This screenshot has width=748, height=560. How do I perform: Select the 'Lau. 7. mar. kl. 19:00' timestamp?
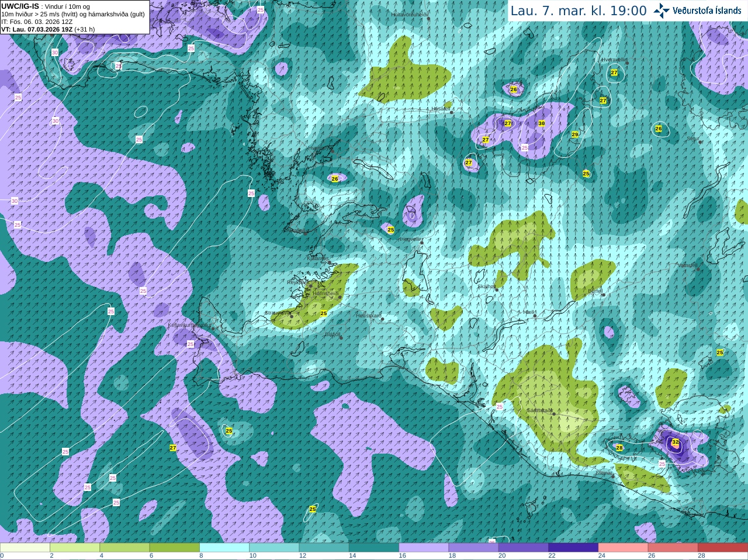point(579,11)
